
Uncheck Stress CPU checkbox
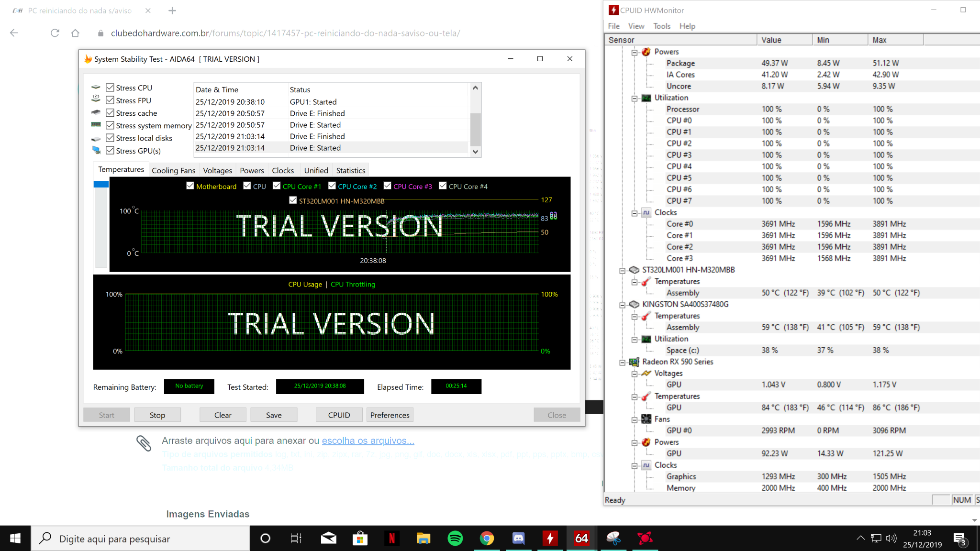(x=110, y=88)
